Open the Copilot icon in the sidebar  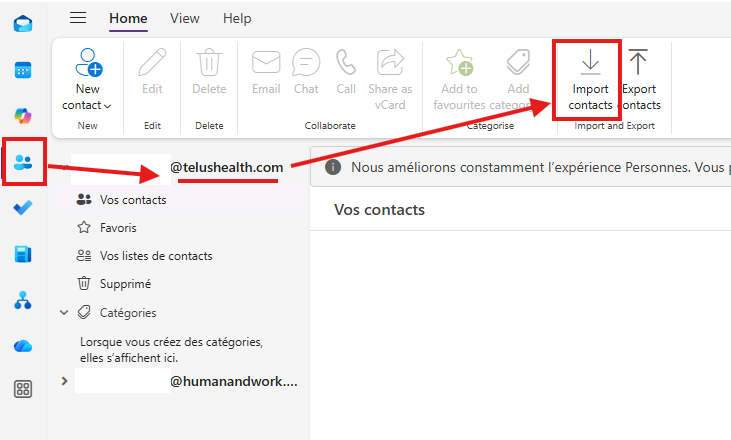pos(23,116)
